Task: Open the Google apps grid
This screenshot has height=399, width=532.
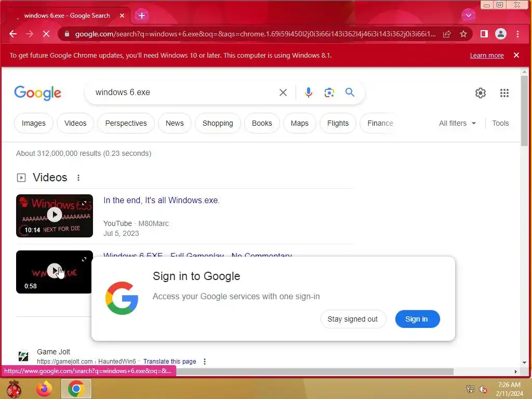Action: coord(504,93)
